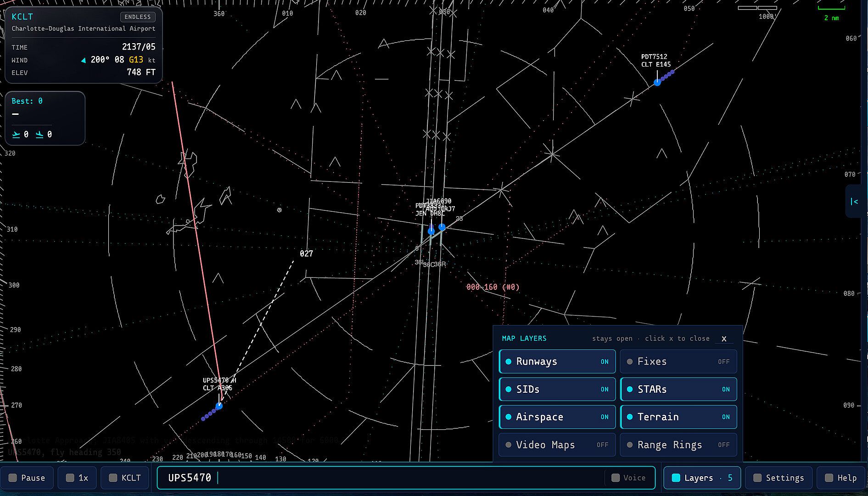Close the Map Layers panel

(724, 339)
